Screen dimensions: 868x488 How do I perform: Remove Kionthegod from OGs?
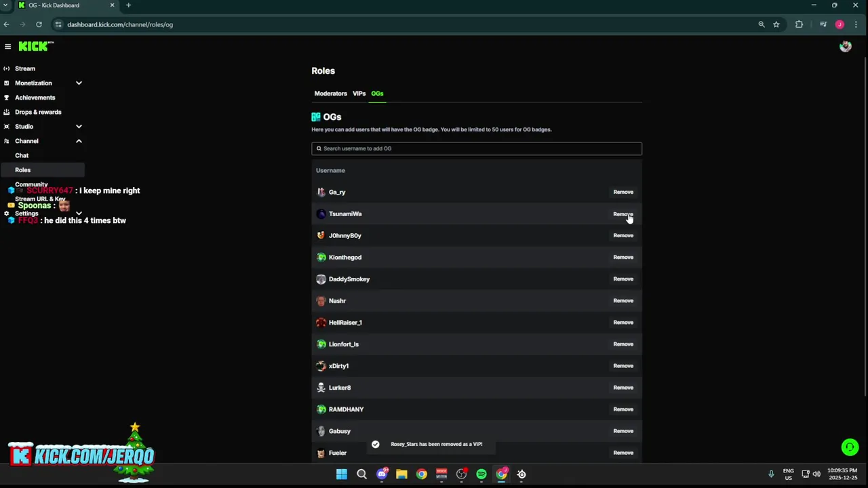623,258
